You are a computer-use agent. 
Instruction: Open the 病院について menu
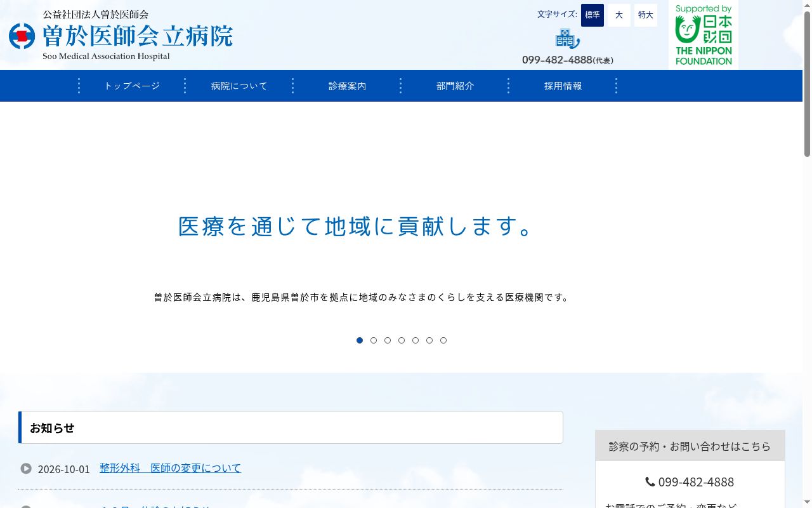pos(239,86)
